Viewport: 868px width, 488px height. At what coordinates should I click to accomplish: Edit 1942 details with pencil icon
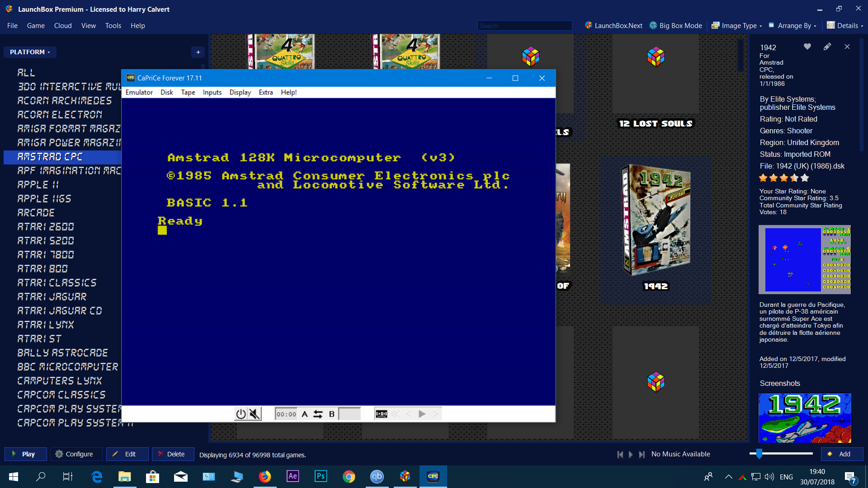pyautogui.click(x=827, y=47)
